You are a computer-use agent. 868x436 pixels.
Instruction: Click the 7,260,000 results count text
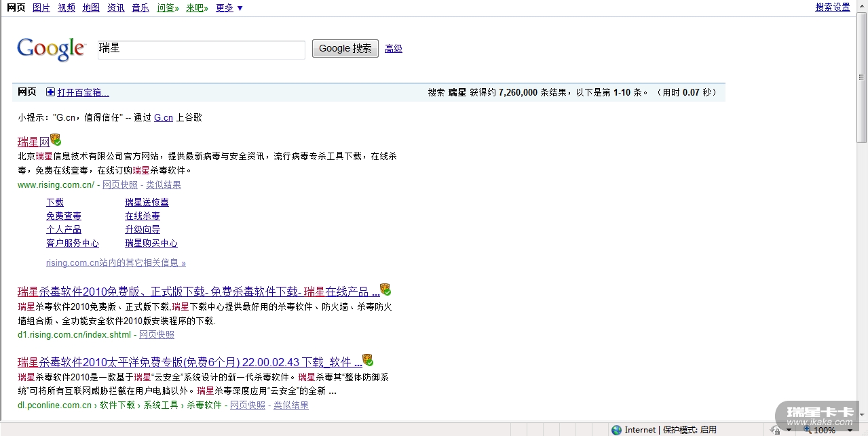[518, 92]
